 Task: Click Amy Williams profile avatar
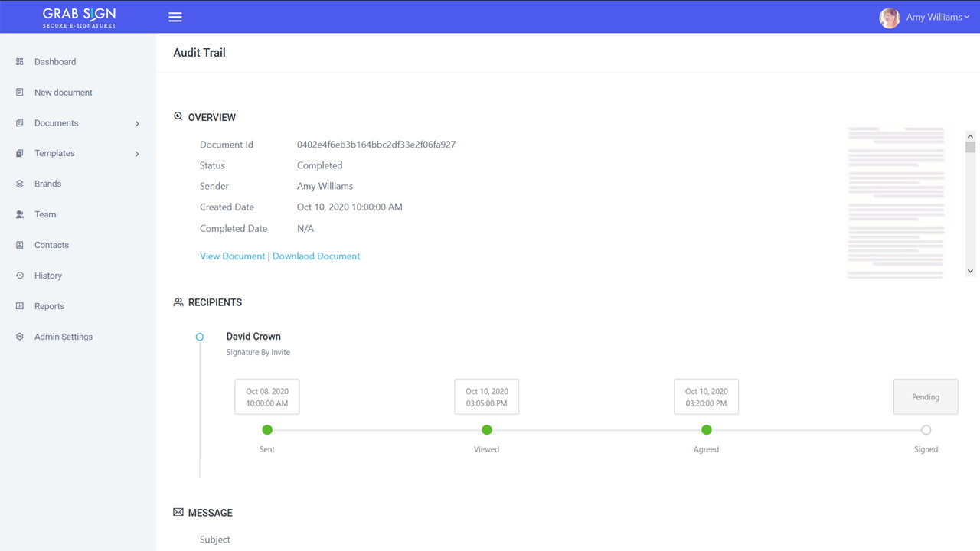coord(889,18)
